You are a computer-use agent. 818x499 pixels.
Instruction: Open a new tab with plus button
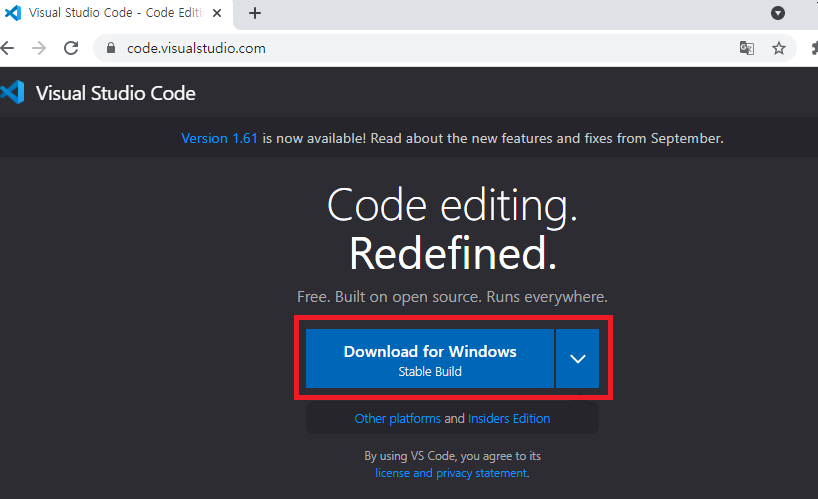tap(255, 13)
